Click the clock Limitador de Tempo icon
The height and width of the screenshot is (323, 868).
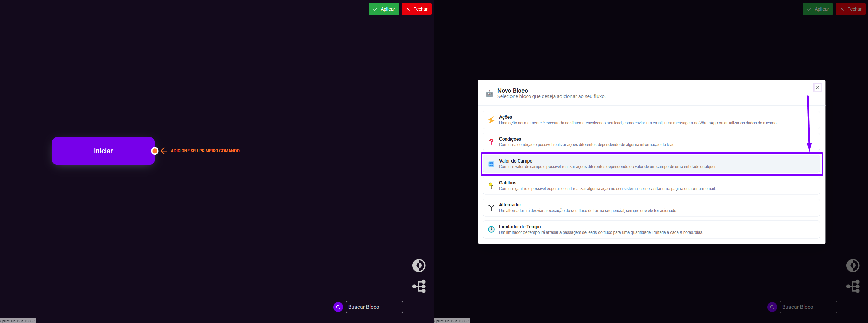click(x=491, y=230)
